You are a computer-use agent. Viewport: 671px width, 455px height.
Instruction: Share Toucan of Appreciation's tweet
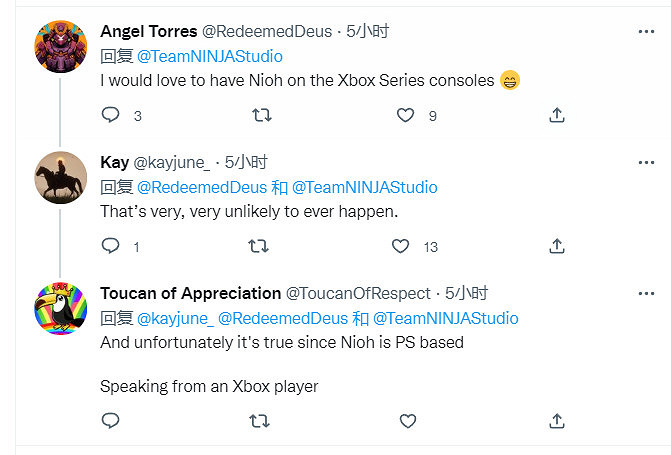[556, 421]
